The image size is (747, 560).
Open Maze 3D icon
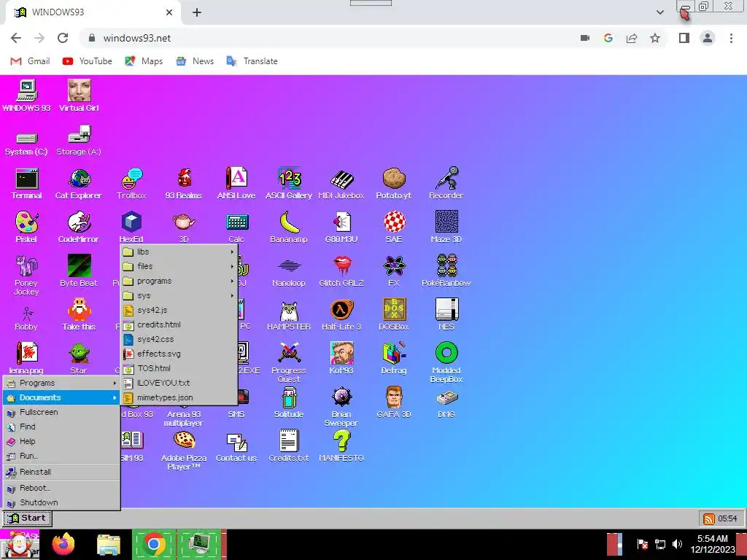446,227
